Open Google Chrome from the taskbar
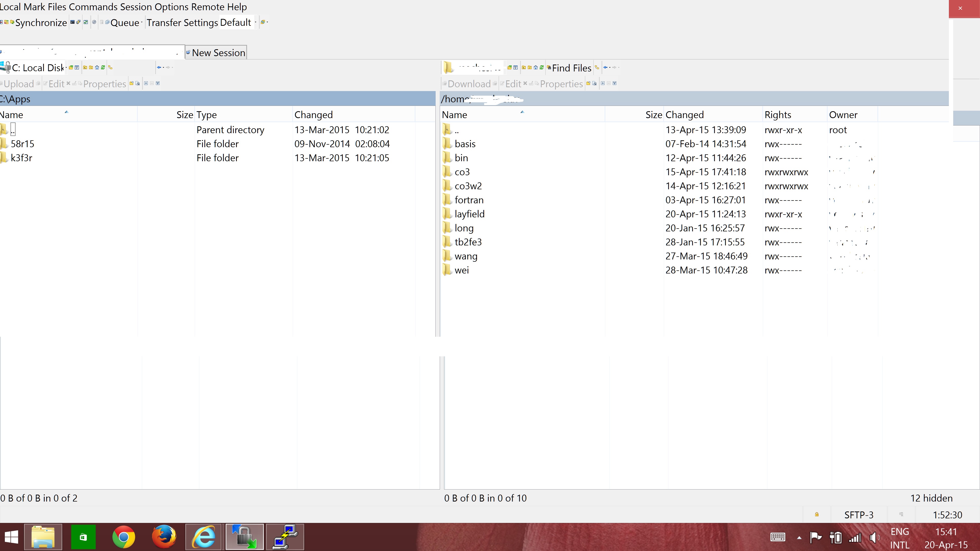 pos(124,537)
